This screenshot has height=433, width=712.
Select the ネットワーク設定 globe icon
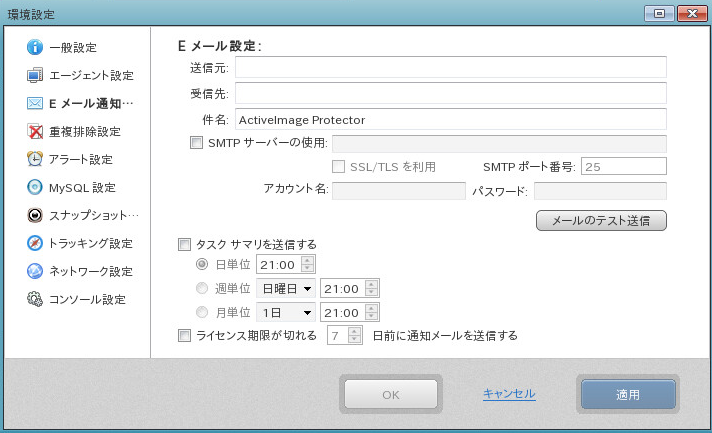click(x=35, y=271)
